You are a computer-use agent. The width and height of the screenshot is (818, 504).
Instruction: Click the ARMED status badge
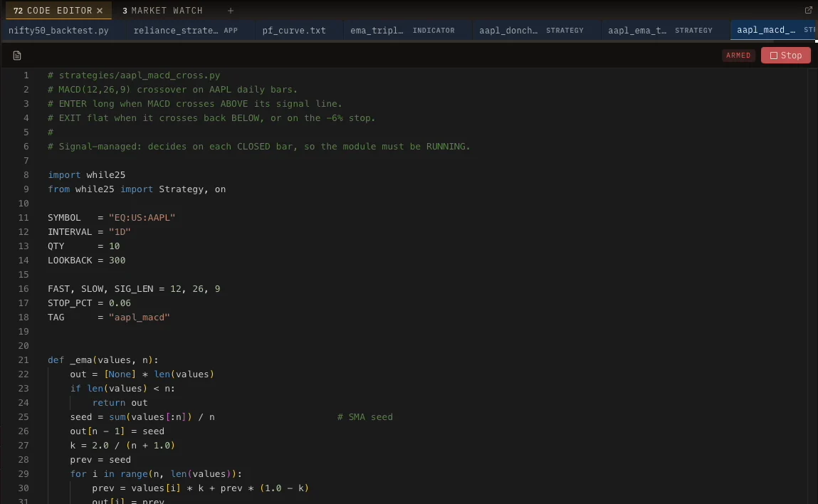point(738,56)
